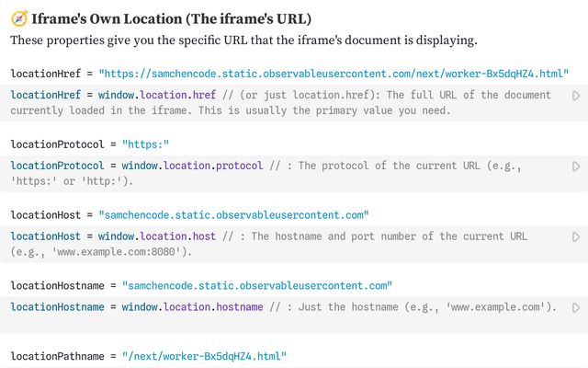The image size is (588, 368).
Task: Click the "https:" output value
Action: click(x=146, y=144)
